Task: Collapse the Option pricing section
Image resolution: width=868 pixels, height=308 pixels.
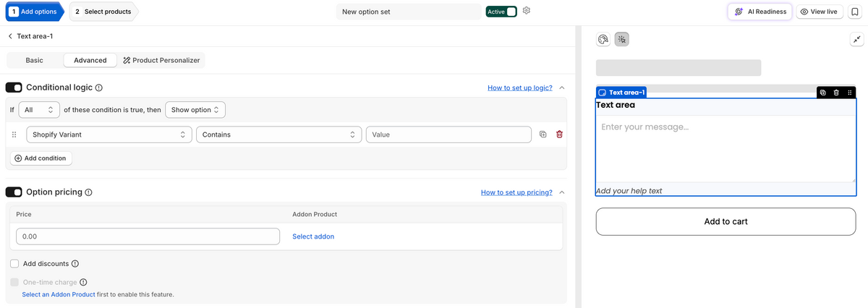Action: coord(562,192)
